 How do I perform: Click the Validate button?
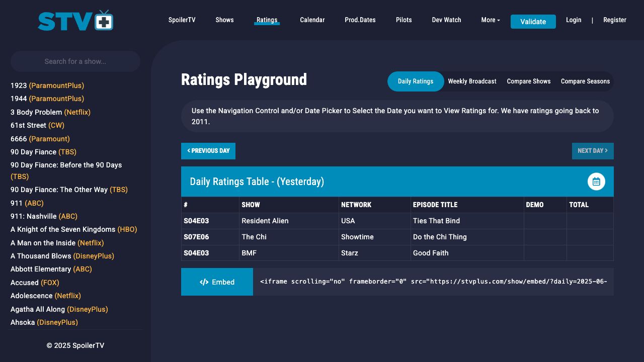tap(533, 22)
